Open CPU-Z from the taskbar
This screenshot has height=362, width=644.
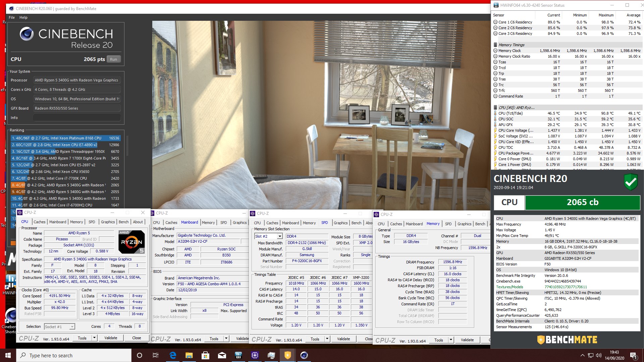click(255, 355)
